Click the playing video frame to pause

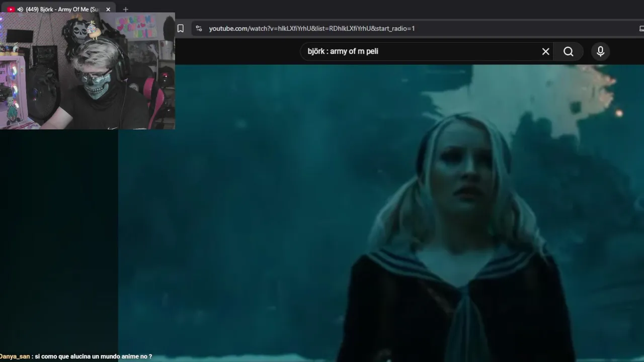(x=381, y=213)
